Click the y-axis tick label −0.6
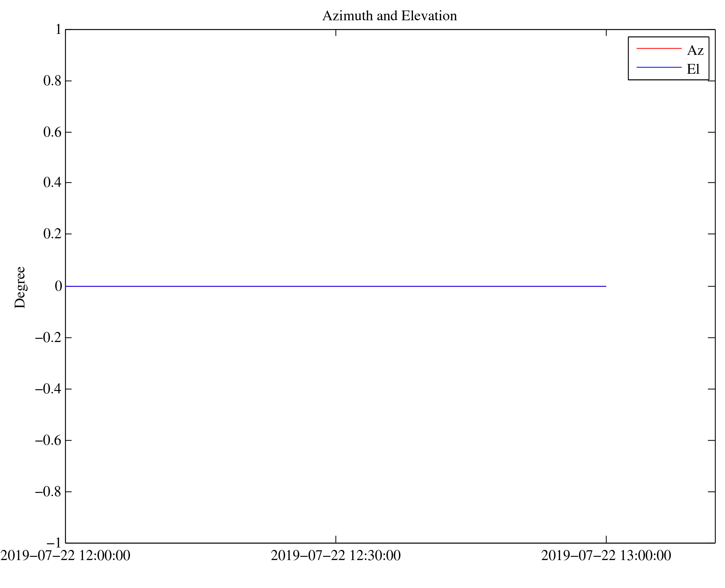 tap(48, 441)
